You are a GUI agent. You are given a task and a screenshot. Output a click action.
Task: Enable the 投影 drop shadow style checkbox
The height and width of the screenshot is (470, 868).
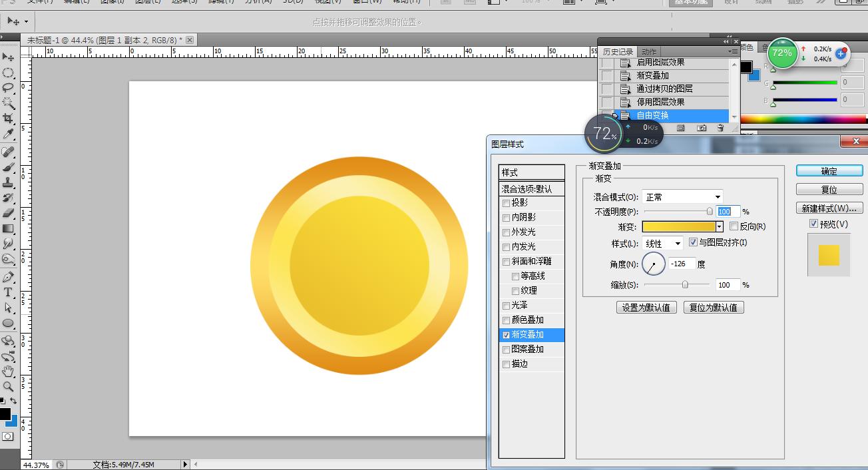pyautogui.click(x=507, y=203)
